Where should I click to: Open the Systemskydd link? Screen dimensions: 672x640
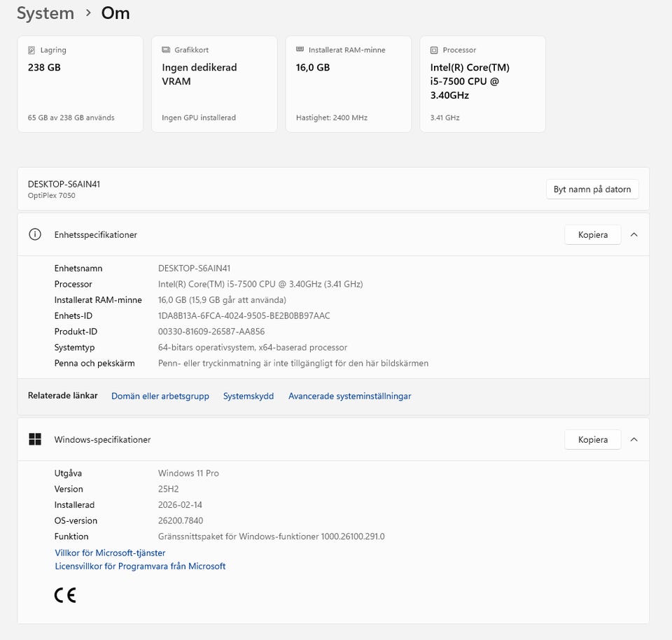pyautogui.click(x=248, y=396)
